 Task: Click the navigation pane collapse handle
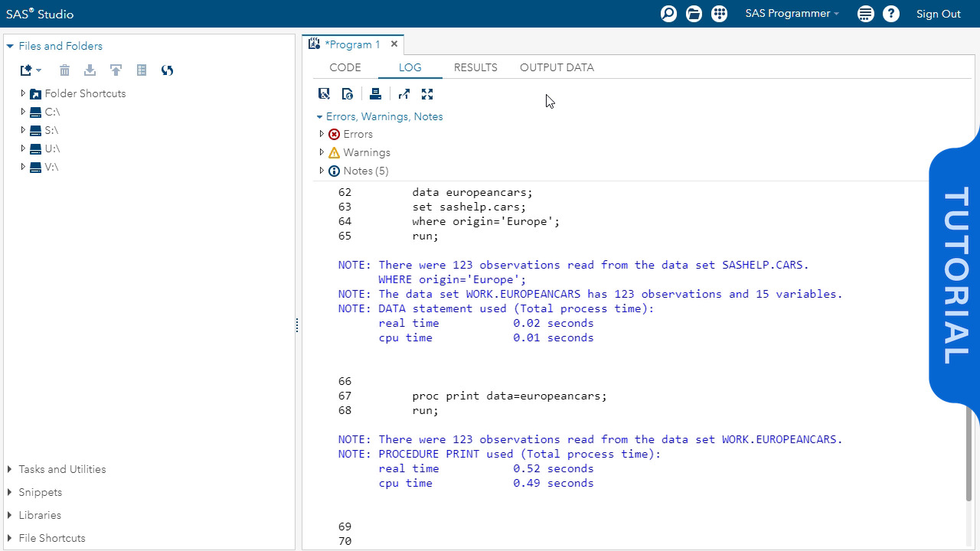coord(297,325)
